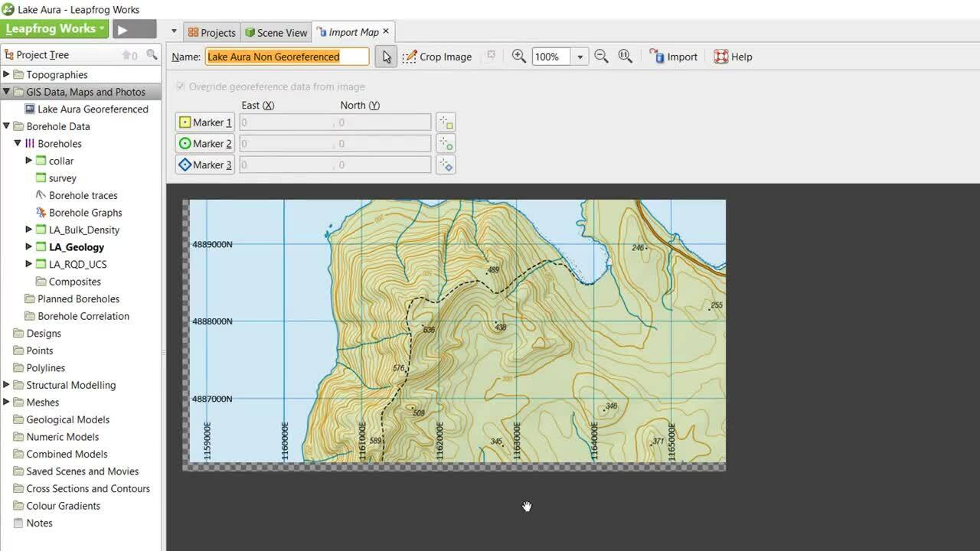Select the arrow pointer tool
The width and height of the screenshot is (980, 551).
[x=386, y=57]
